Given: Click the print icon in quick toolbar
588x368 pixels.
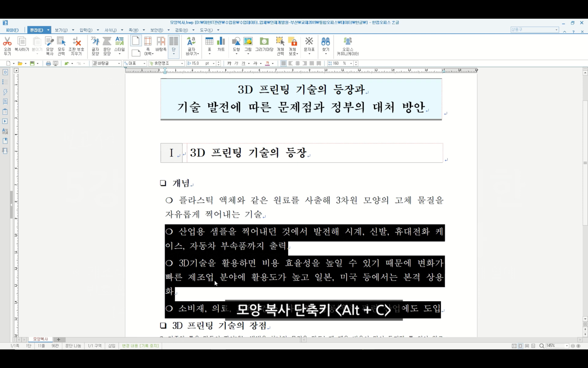Looking at the screenshot, I should pyautogui.click(x=48, y=64).
